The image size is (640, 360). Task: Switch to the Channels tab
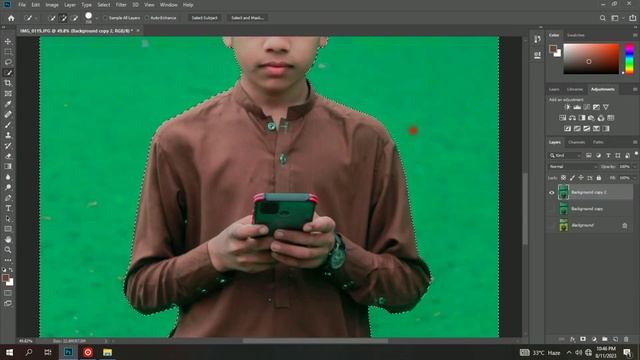click(576, 142)
